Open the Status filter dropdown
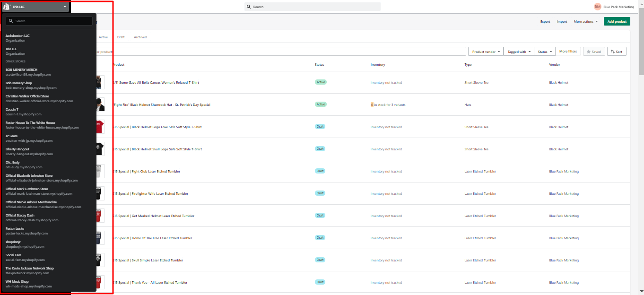 pyautogui.click(x=545, y=52)
